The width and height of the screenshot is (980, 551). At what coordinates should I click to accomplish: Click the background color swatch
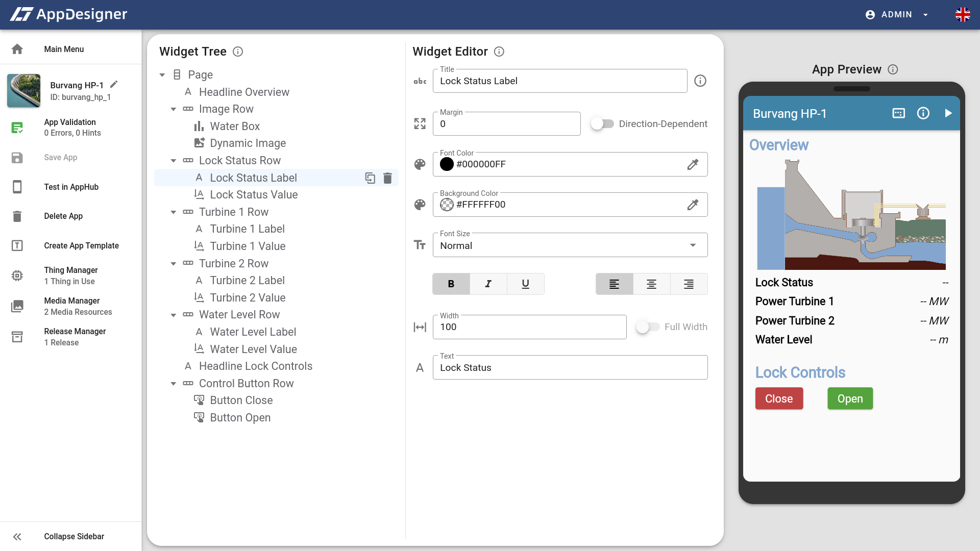[x=447, y=205]
